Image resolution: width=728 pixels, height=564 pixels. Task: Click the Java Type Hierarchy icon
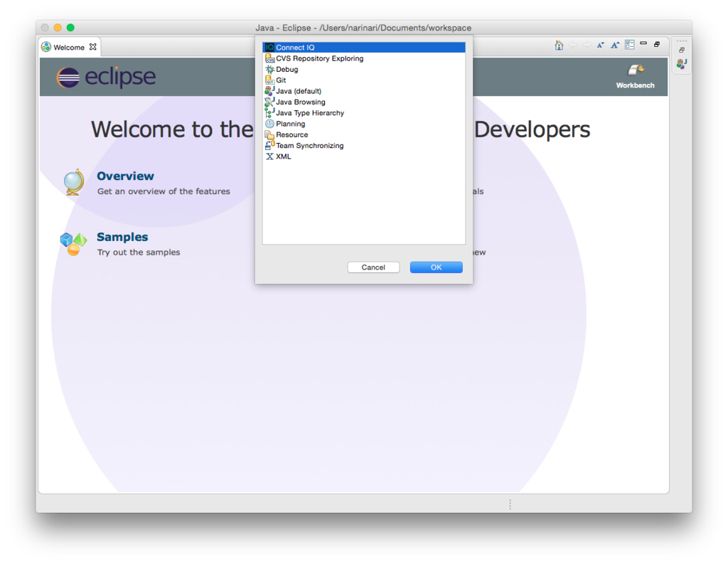[x=269, y=113]
